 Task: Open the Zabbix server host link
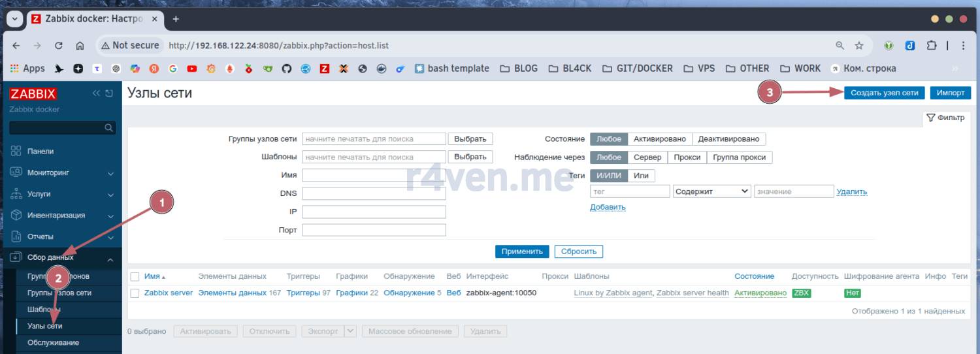point(169,293)
